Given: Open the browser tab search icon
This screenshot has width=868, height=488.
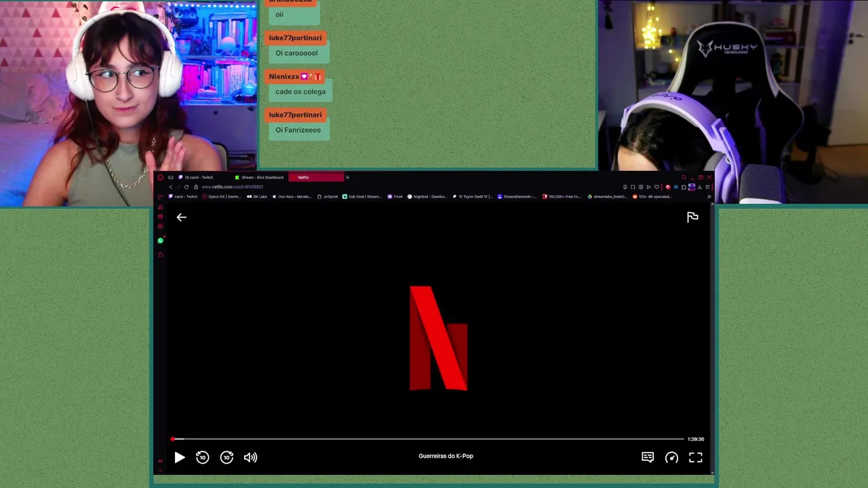Looking at the screenshot, I should pos(684,178).
